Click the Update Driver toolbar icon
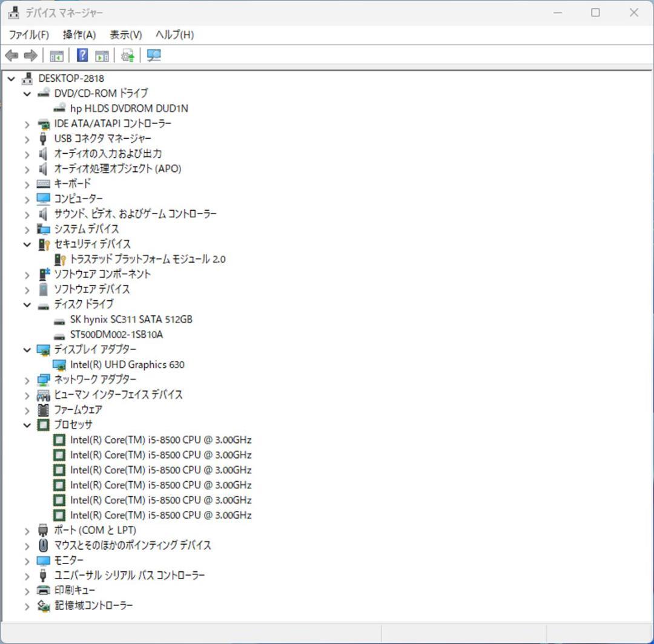The height and width of the screenshot is (644, 654). 128,56
